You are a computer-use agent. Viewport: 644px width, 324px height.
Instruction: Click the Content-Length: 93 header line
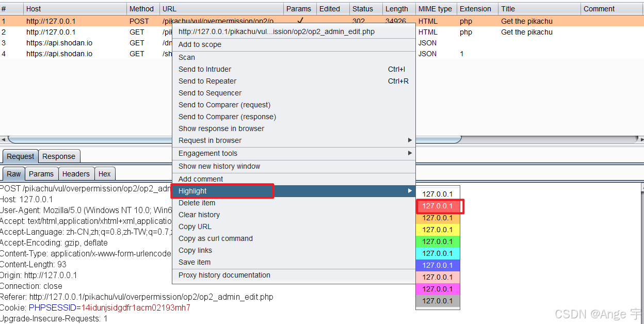click(x=34, y=265)
